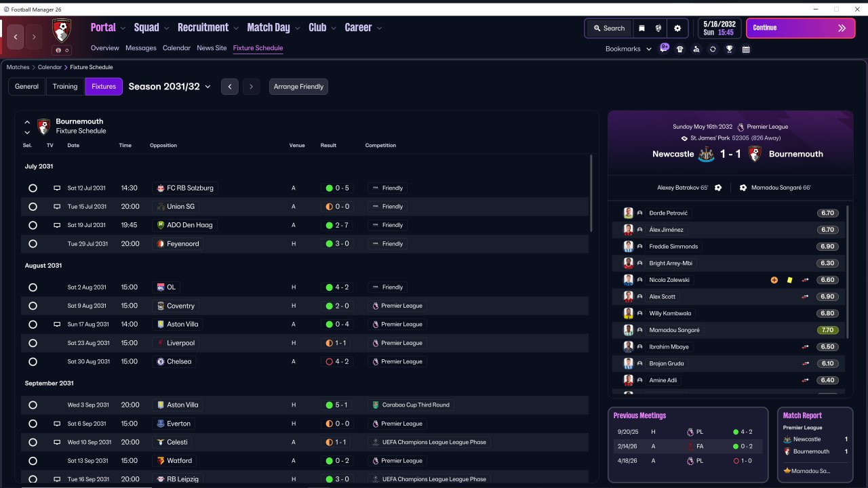Select radio for Liverpool fixture
Image resolution: width=868 pixels, height=488 pixels.
pyautogui.click(x=33, y=344)
